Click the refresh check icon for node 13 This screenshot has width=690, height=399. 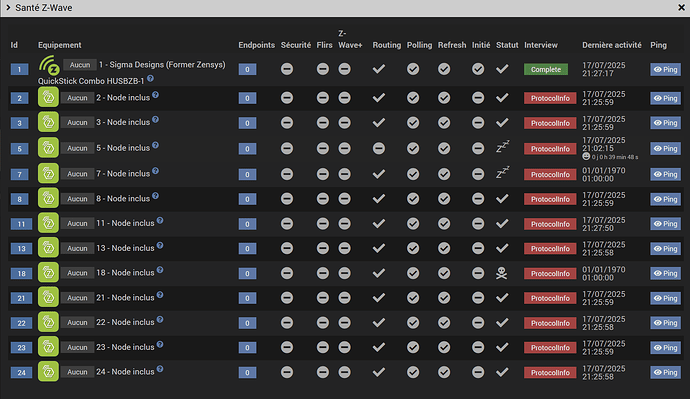[x=444, y=248]
